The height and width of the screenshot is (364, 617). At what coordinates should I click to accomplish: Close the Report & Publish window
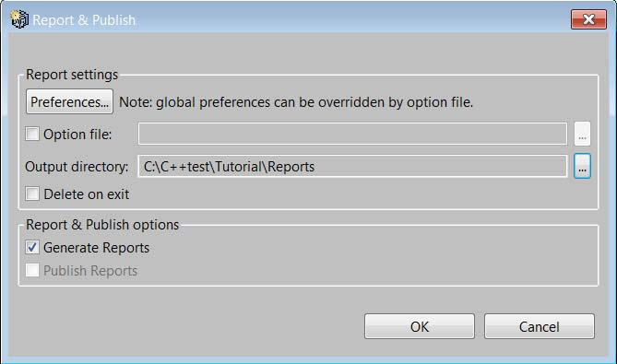pyautogui.click(x=588, y=19)
